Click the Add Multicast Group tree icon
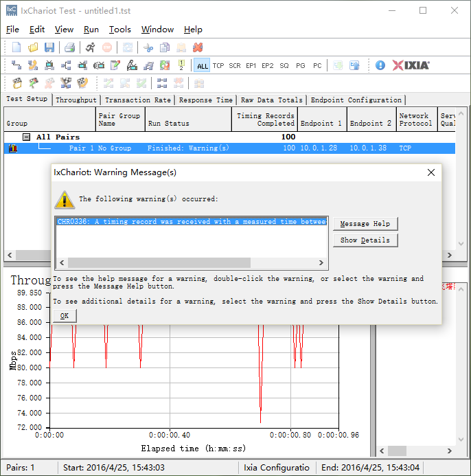This screenshot has height=476, width=471. pos(66,65)
